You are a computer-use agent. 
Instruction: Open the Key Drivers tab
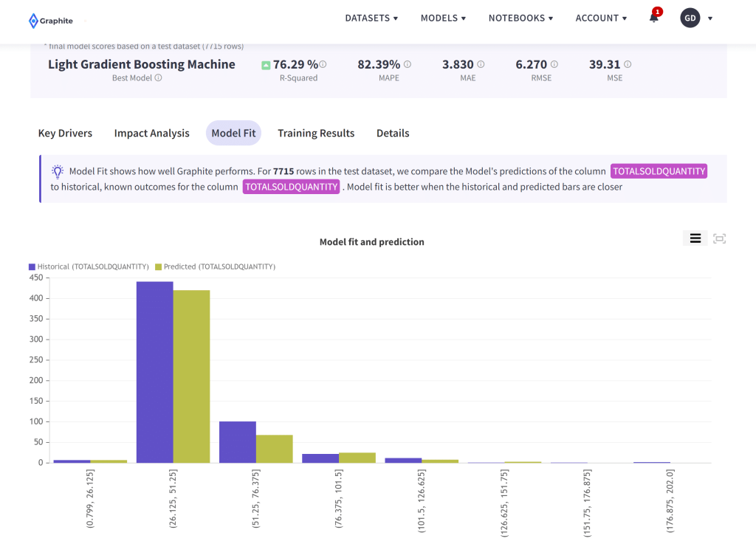(x=65, y=133)
